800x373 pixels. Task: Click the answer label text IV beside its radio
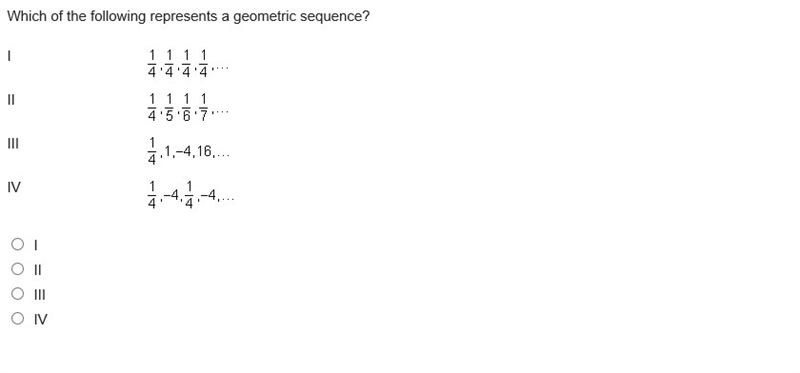40,319
